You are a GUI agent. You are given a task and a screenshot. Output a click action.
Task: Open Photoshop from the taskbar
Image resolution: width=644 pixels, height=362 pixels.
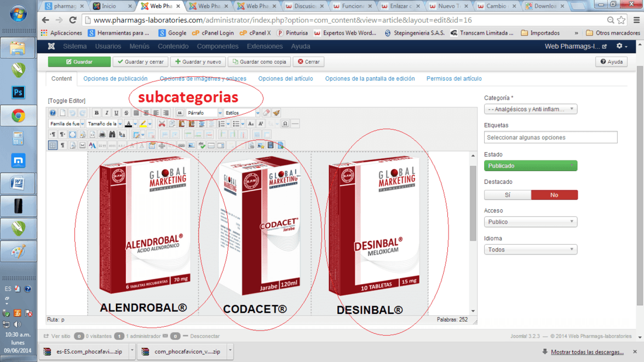click(x=18, y=92)
